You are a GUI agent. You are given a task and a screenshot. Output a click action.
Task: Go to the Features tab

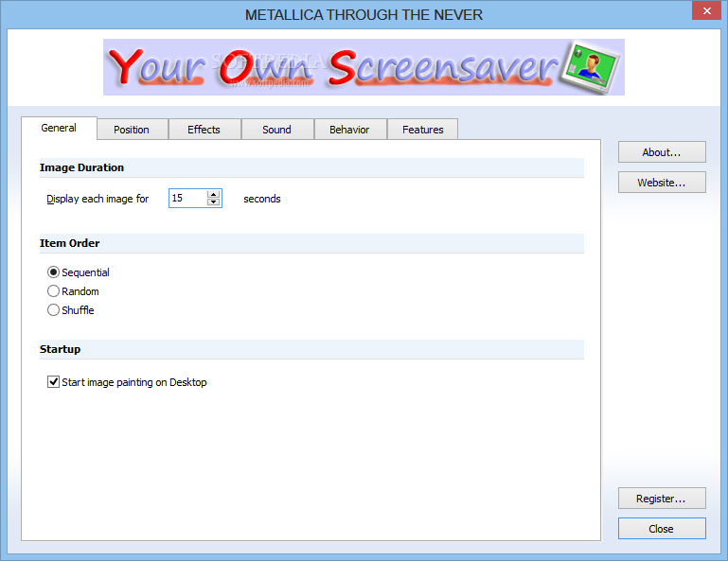pyautogui.click(x=422, y=130)
